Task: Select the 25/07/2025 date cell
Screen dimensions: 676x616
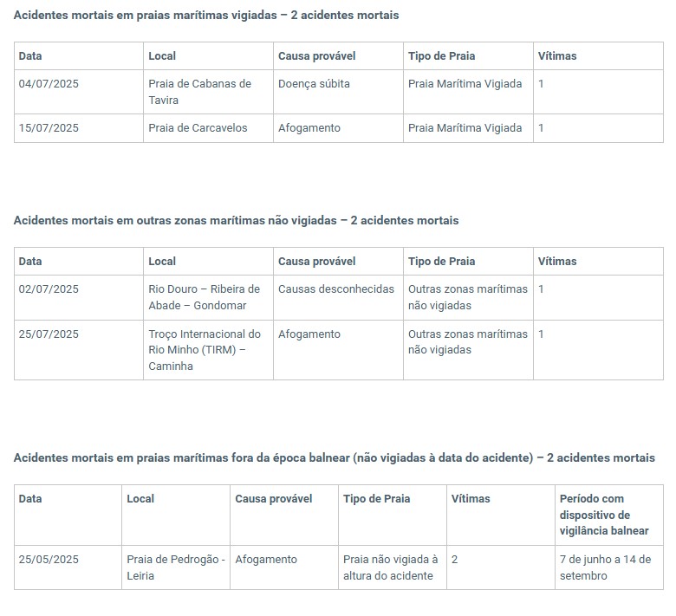Action: tap(79, 350)
